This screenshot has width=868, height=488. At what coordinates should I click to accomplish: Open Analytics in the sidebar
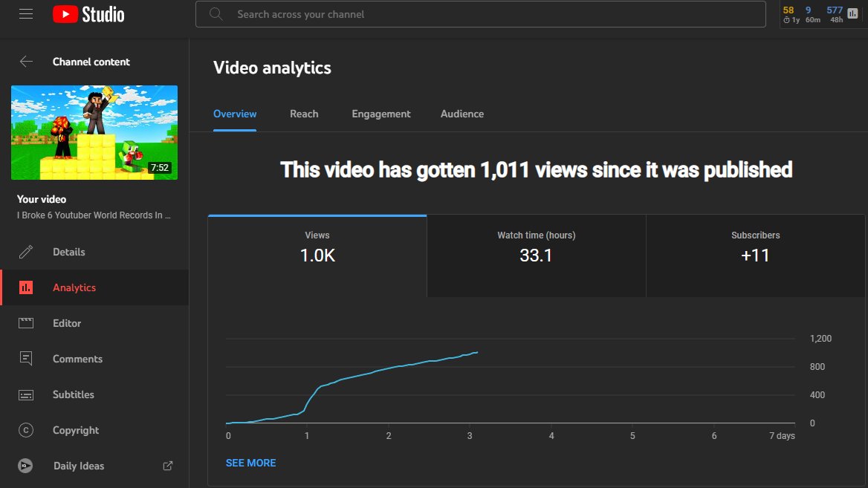point(94,287)
